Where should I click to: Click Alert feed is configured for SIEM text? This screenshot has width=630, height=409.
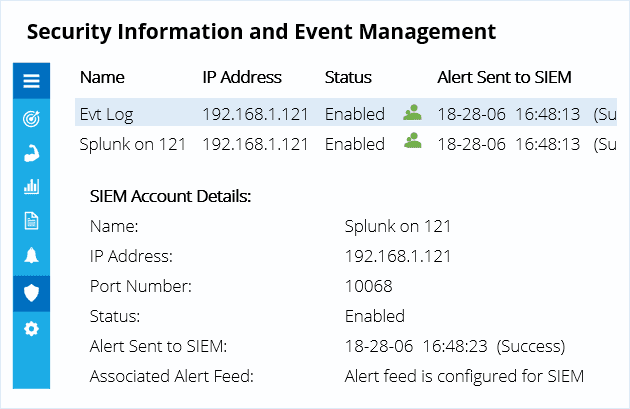coord(464,376)
